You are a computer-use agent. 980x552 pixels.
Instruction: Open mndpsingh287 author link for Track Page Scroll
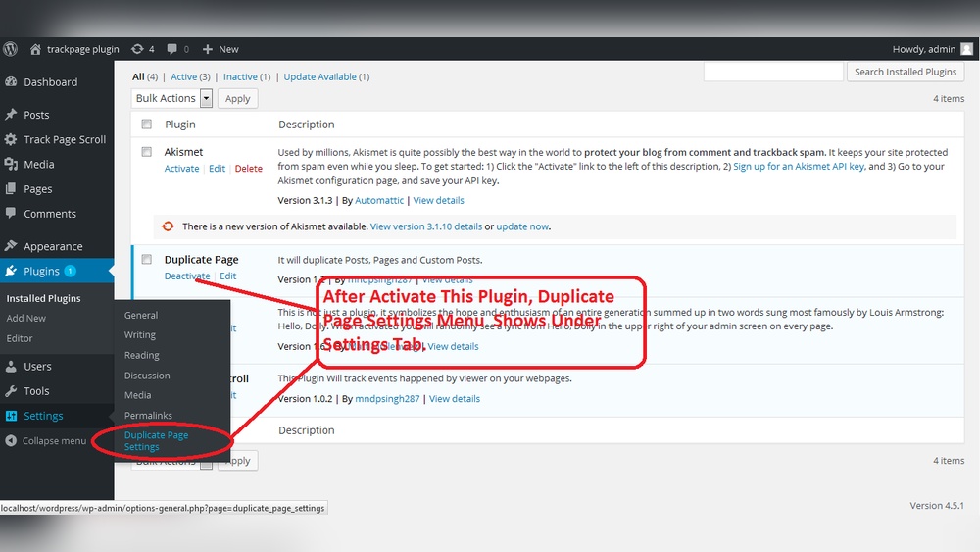pyautogui.click(x=387, y=398)
